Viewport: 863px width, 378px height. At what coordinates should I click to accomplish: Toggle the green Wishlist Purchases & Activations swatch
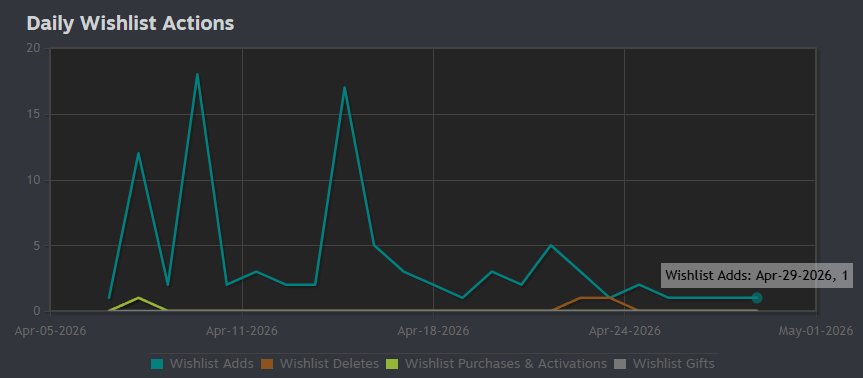coord(392,364)
